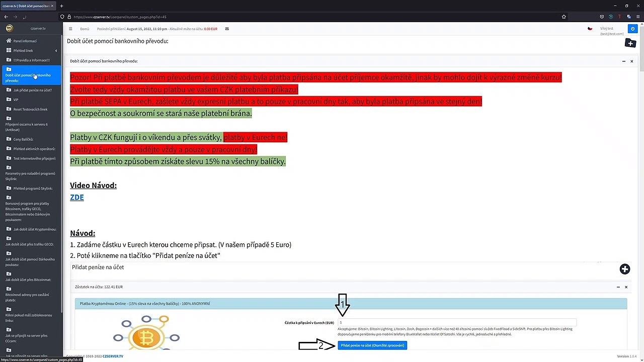Collapse the Zůstatek na účtu panel
The width and height of the screenshot is (644, 362).
618,287
